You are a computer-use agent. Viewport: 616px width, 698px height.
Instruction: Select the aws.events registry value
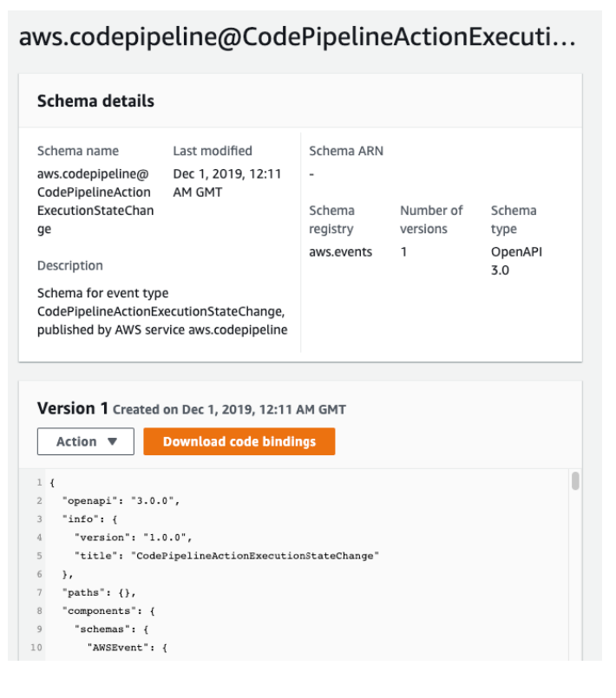coord(341,252)
